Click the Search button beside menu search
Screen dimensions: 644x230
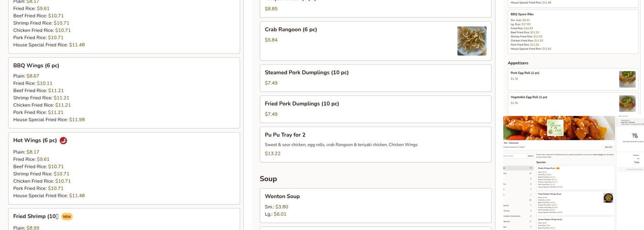pyautogui.click(x=530, y=156)
